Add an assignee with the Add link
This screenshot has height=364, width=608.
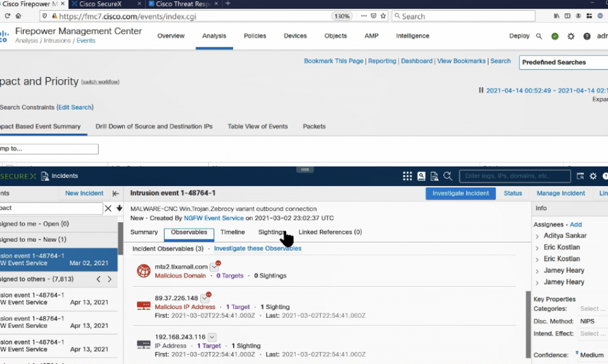576,225
